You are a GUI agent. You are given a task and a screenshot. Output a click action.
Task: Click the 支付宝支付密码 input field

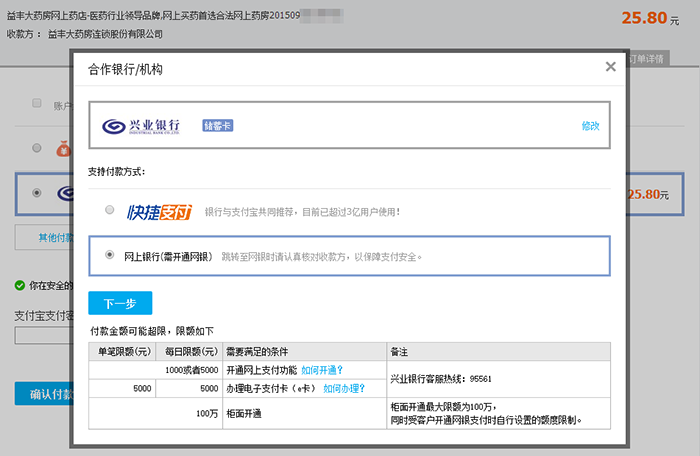coord(44,335)
